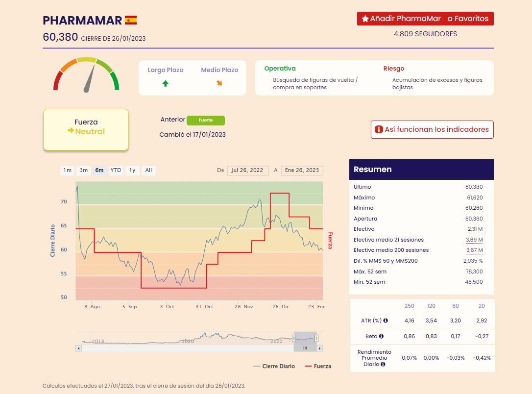Click the info icon beside Rendimiento Promedio Diario
Image resolution: width=532 pixels, height=394 pixels.
(383, 364)
